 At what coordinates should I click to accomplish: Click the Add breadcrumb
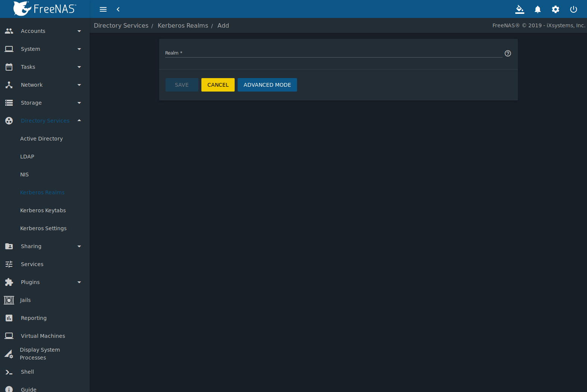tap(223, 25)
